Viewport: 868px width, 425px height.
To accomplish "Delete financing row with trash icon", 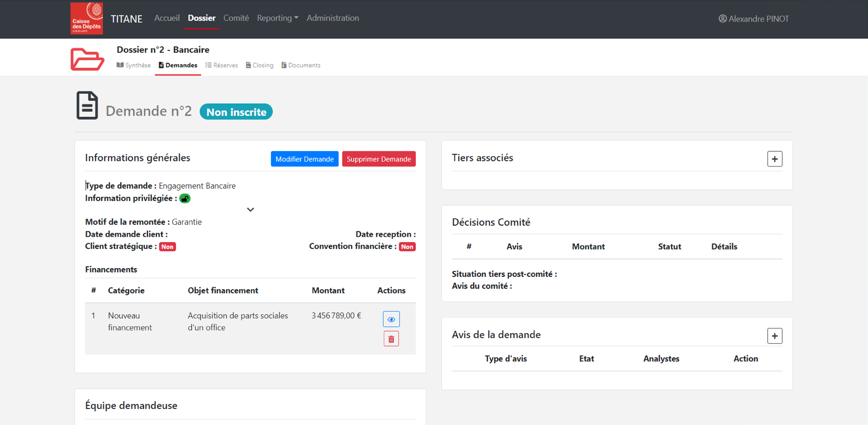I will tap(391, 339).
